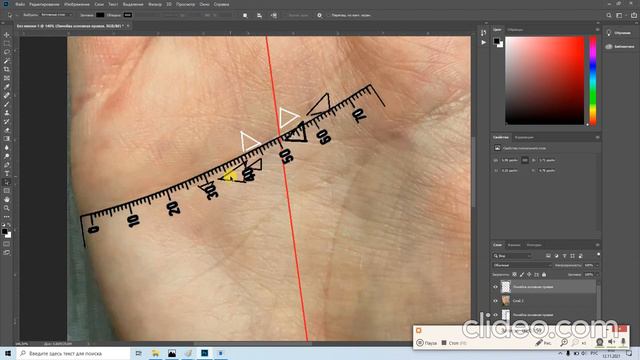Image resolution: width=640 pixels, height=360 pixels.
Task: Select the Path Selection tool
Action: click(7, 182)
